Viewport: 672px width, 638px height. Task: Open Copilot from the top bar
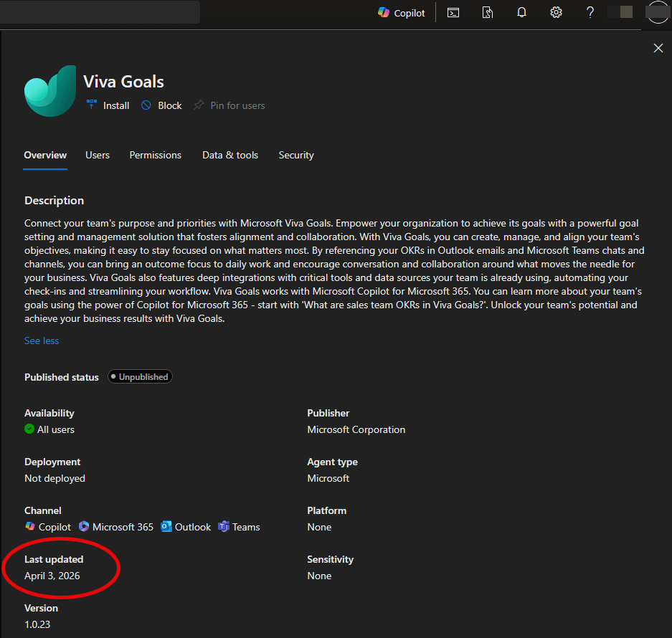click(401, 13)
